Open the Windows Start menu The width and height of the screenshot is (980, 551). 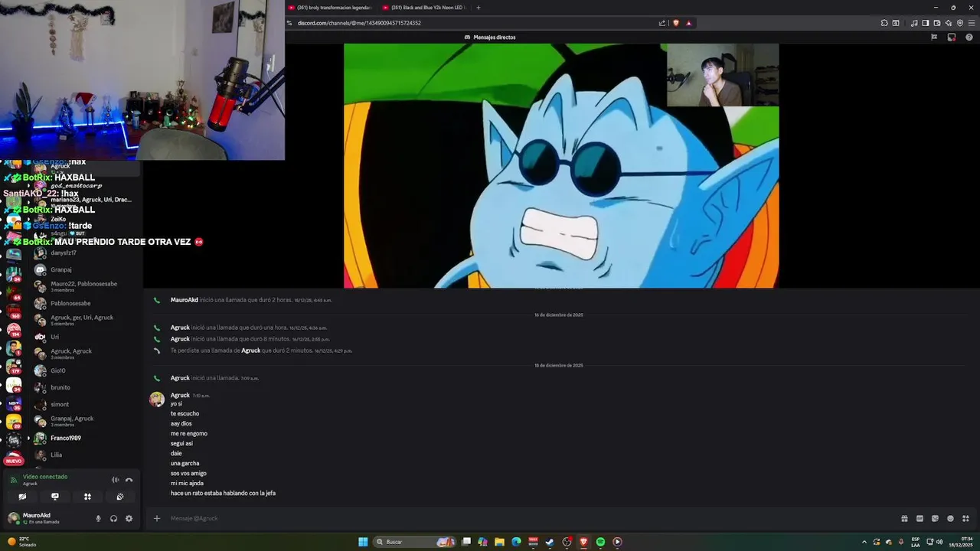(363, 542)
